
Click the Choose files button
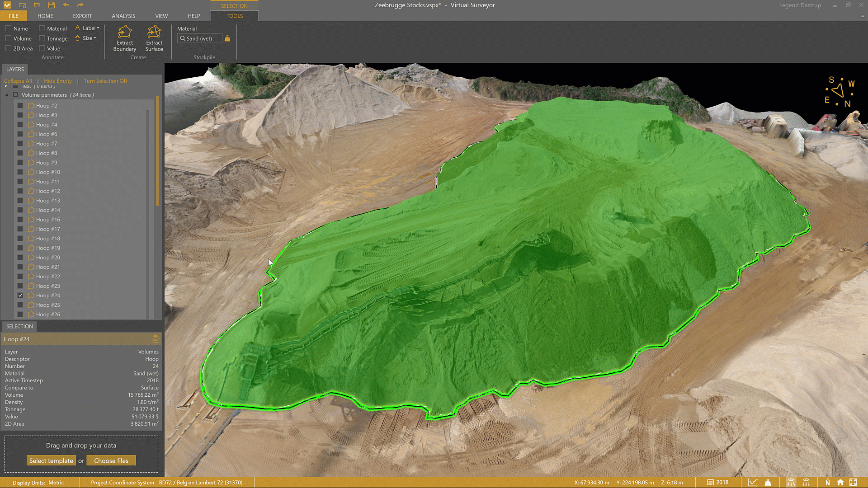(x=111, y=460)
